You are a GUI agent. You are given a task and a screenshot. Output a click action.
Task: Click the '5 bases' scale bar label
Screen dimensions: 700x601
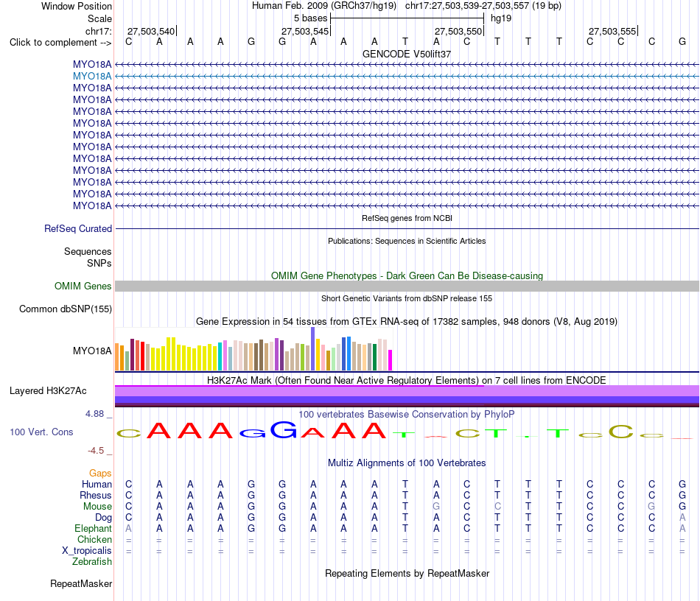click(310, 18)
